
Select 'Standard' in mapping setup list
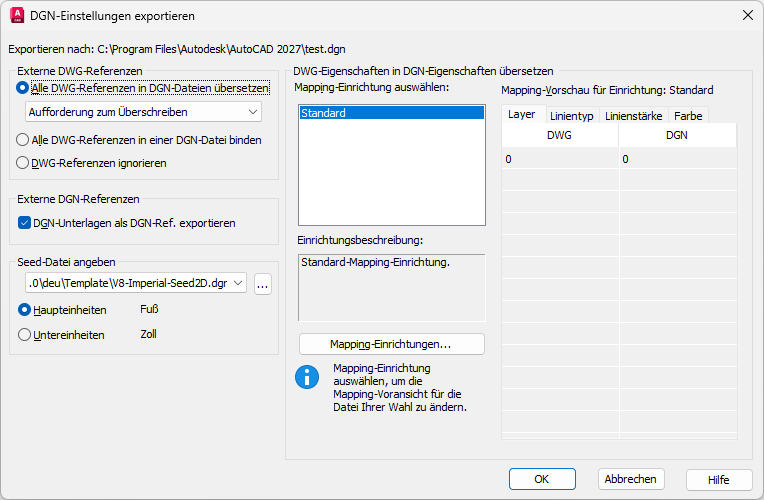390,113
